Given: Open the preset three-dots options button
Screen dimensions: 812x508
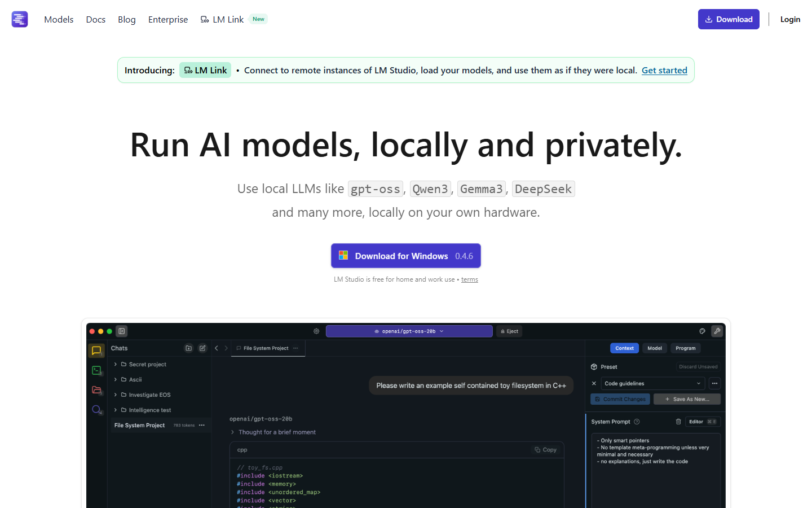Looking at the screenshot, I should click(x=714, y=383).
